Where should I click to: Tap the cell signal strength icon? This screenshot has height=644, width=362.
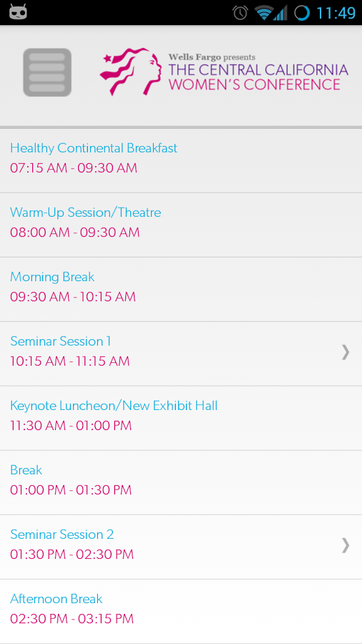tap(280, 13)
